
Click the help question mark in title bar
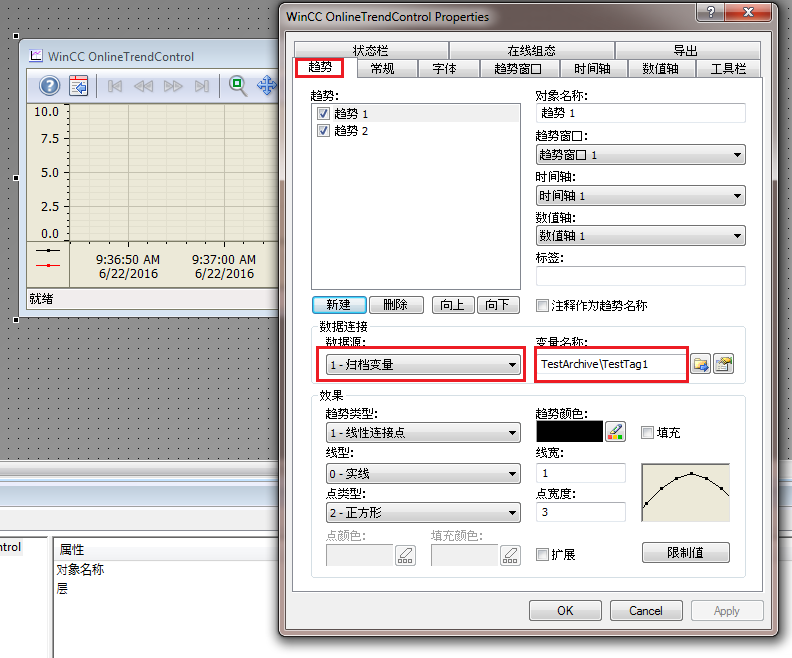click(x=711, y=12)
